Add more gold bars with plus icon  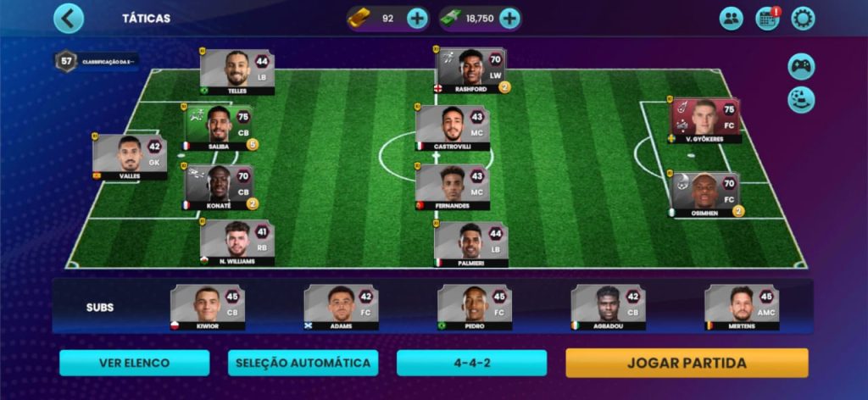click(x=417, y=19)
